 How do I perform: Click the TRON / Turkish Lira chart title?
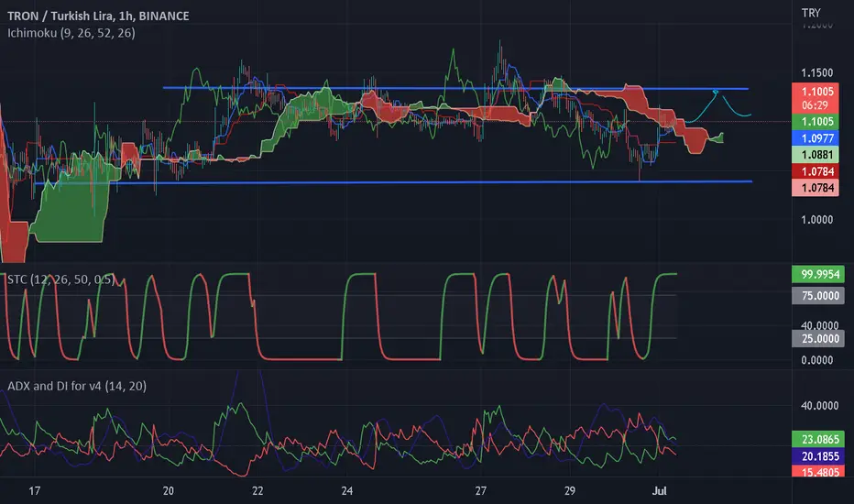[x=98, y=16]
